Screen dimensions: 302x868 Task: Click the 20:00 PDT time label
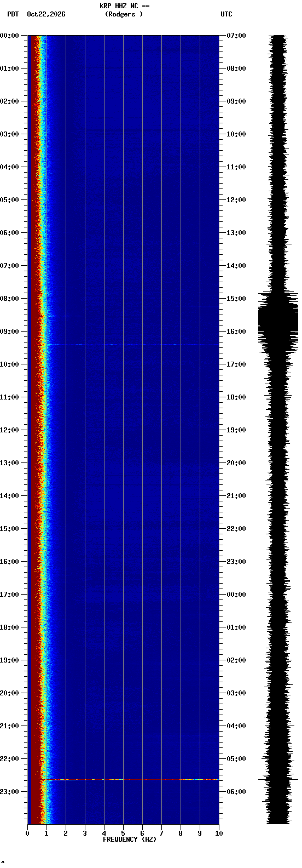pyautogui.click(x=9, y=693)
